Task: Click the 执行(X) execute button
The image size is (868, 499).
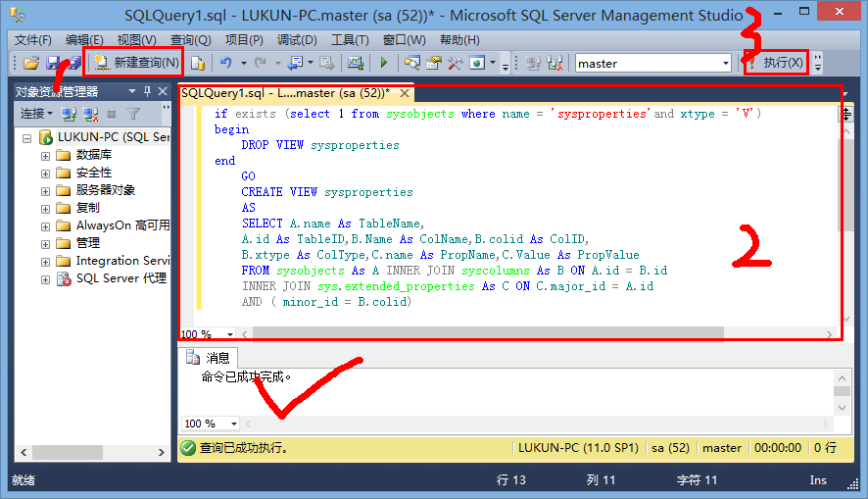Action: (x=776, y=63)
